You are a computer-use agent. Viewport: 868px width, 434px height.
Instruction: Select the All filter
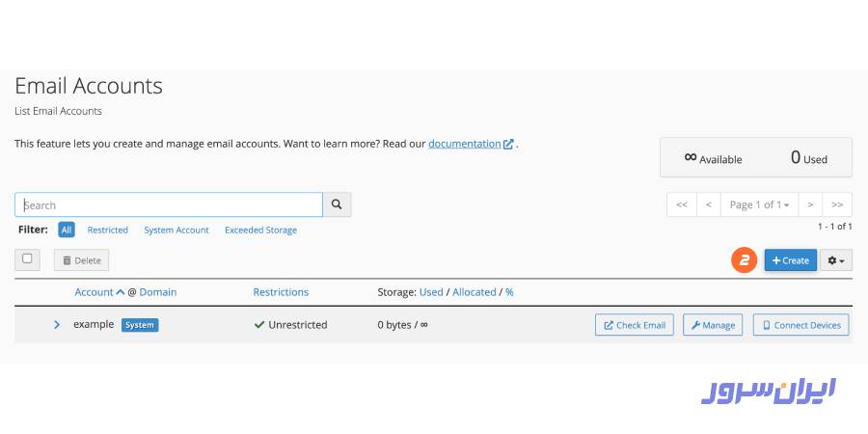point(66,231)
